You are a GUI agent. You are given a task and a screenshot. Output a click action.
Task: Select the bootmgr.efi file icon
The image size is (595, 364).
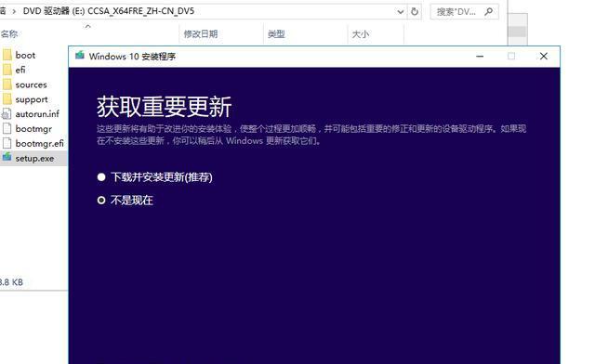point(7,143)
